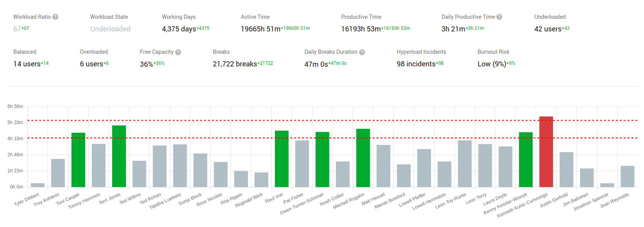This screenshot has height=227, width=644.
Task: Click Terri Jones's green bar
Action: [119, 156]
